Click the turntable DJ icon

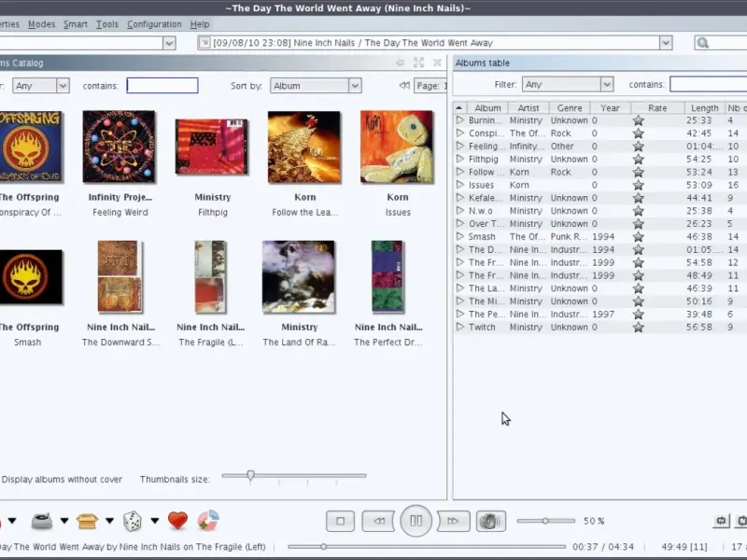pyautogui.click(x=42, y=521)
